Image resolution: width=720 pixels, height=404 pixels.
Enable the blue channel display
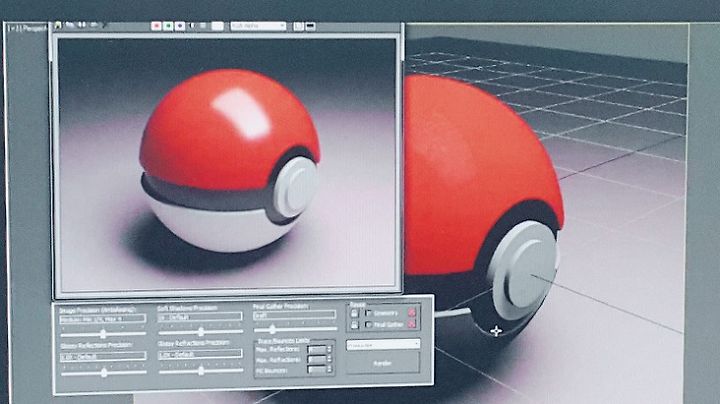180,26
